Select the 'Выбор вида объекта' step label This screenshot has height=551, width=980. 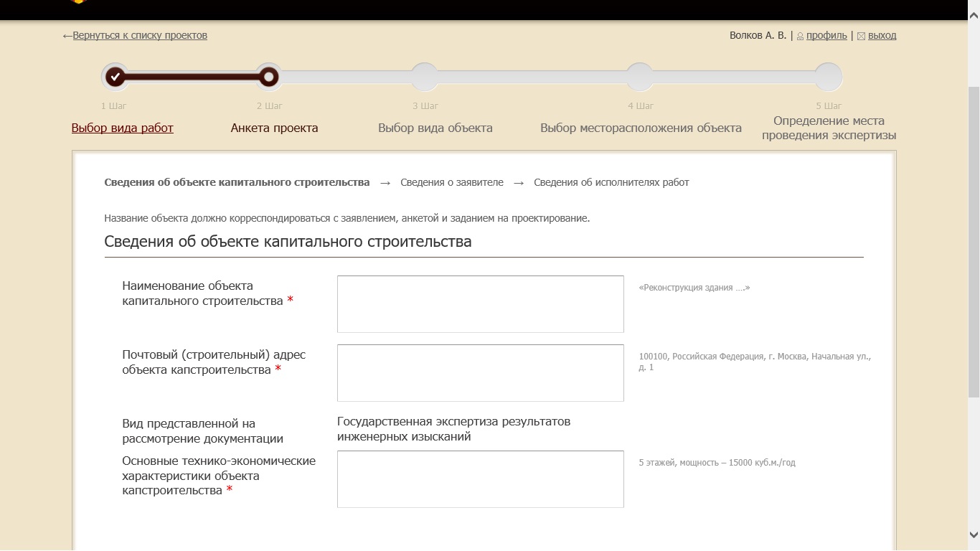(x=435, y=128)
